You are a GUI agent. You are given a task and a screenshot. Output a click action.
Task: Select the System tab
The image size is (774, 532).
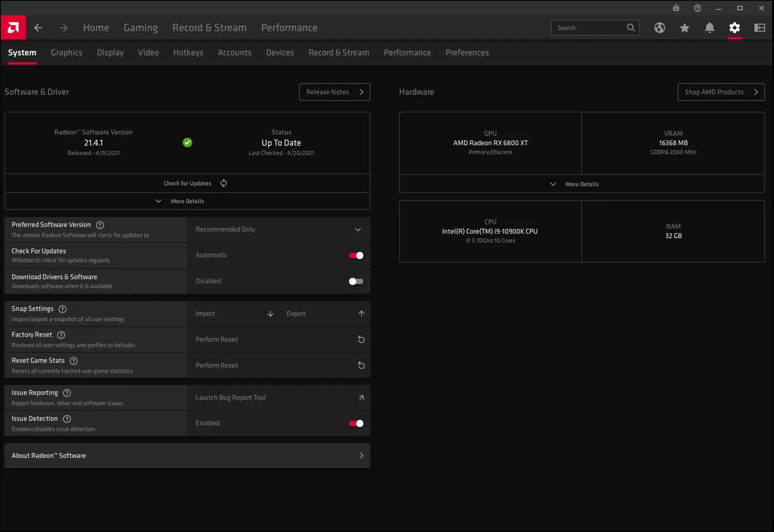click(x=22, y=53)
